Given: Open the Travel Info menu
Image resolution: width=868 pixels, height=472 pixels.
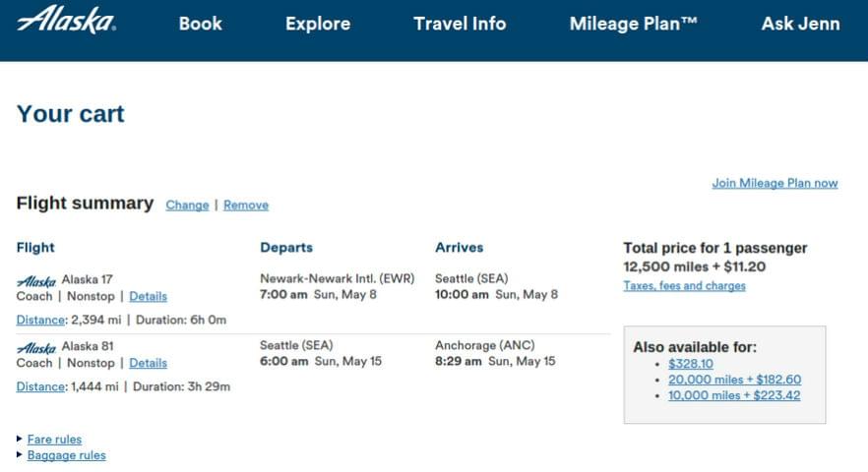Looking at the screenshot, I should pyautogui.click(x=460, y=24).
